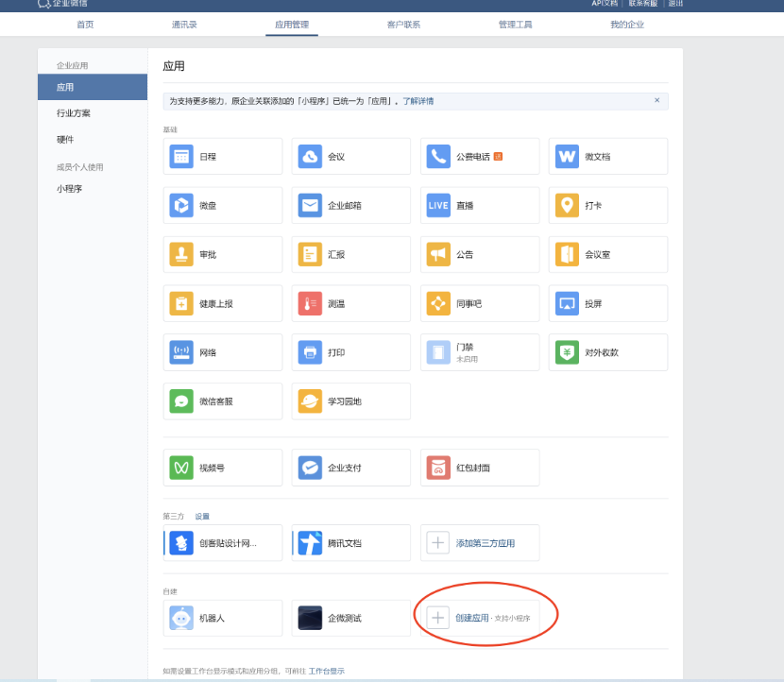Dismiss the blue notice banner
Image resolution: width=784 pixels, height=682 pixels.
657,100
